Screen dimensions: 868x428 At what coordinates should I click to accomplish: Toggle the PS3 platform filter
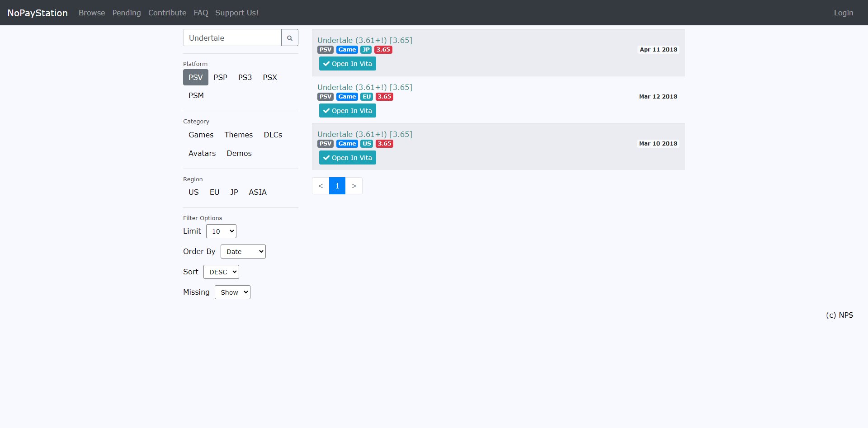(245, 77)
